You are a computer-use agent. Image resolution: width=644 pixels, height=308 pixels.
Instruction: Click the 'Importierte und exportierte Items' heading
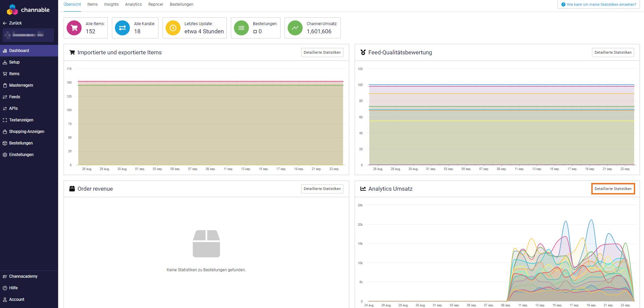[119, 52]
